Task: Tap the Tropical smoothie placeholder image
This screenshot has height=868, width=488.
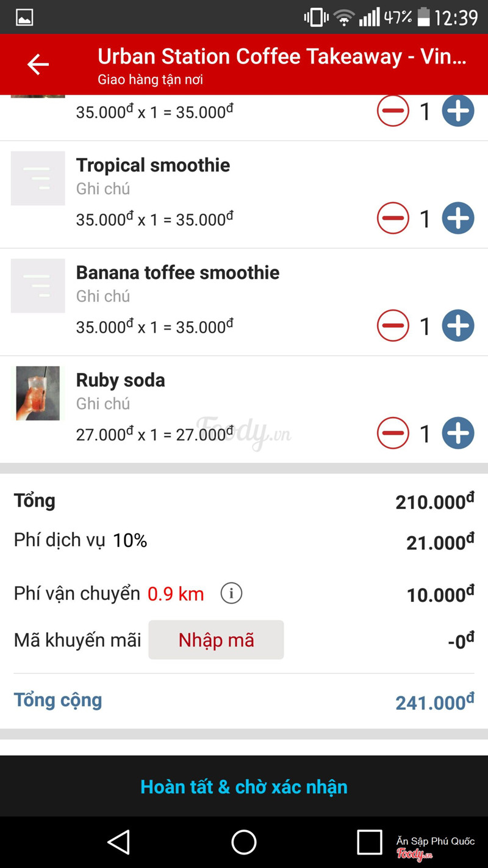Action: (x=38, y=178)
